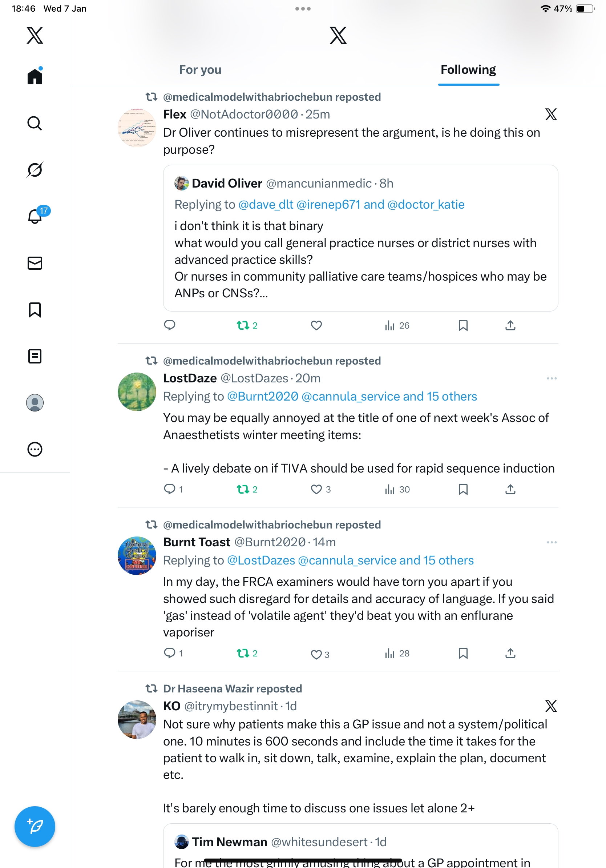606x868 pixels.
Task: Share Flex's post about Dr Oliver
Action: [510, 326]
